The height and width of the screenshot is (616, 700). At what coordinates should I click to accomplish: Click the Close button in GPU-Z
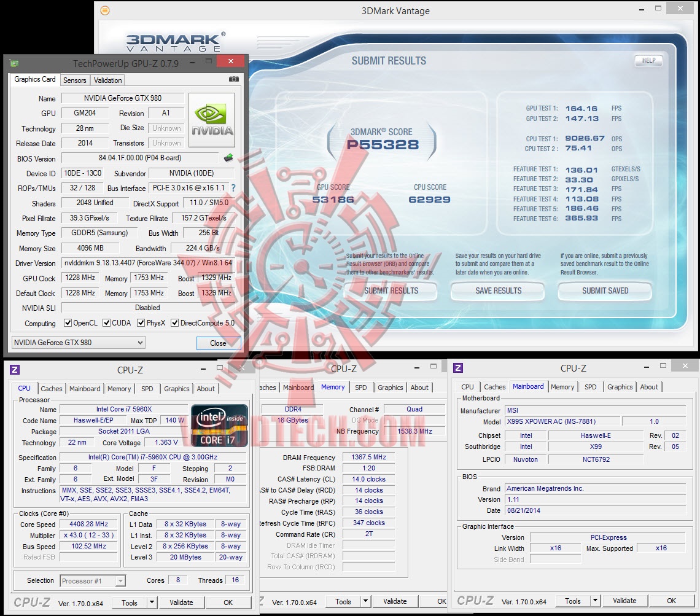pos(219,343)
